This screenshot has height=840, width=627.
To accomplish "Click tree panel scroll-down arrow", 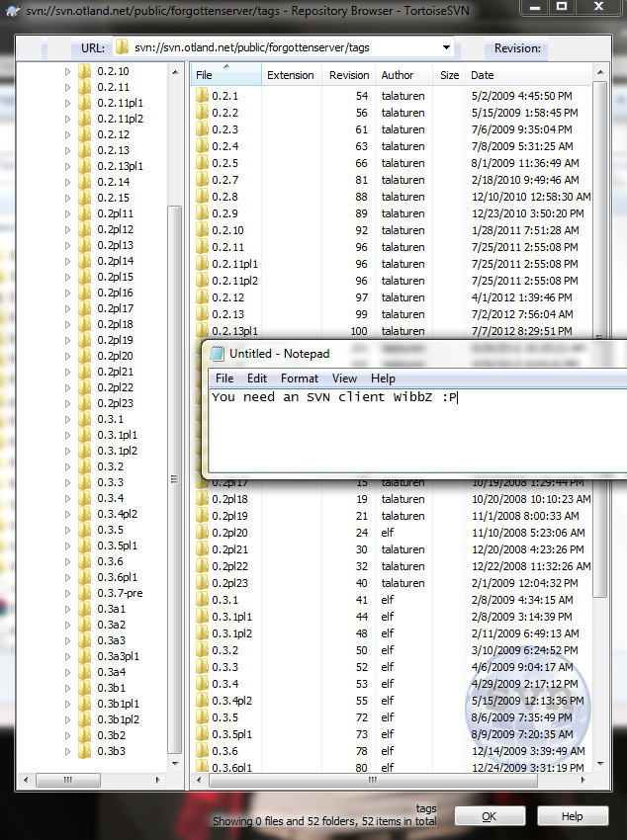I will tap(175, 763).
